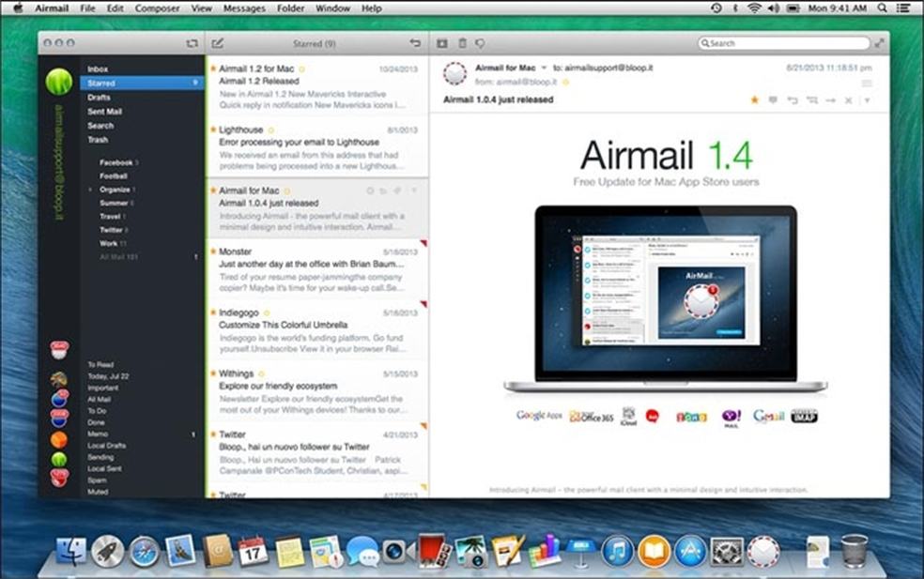The image size is (924, 579).
Task: Unstar the open Airmail 1.0.4 message
Action: pos(754,99)
